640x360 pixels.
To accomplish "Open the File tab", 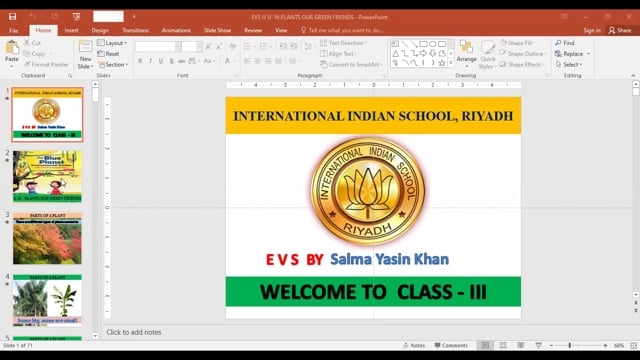I will point(13,30).
